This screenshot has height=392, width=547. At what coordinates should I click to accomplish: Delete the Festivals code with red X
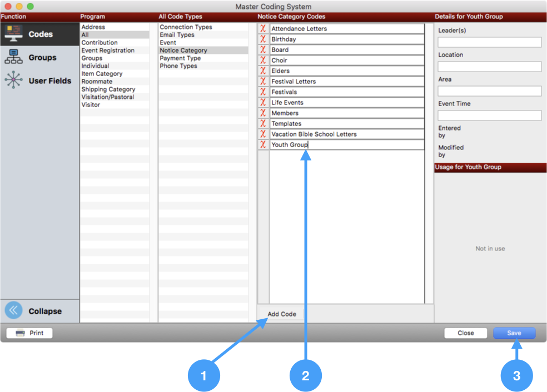[x=263, y=92]
